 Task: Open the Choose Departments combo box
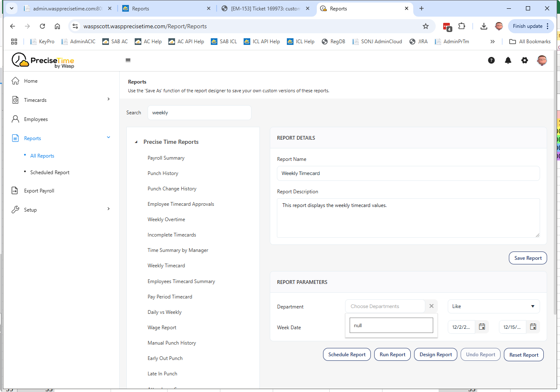(385, 306)
